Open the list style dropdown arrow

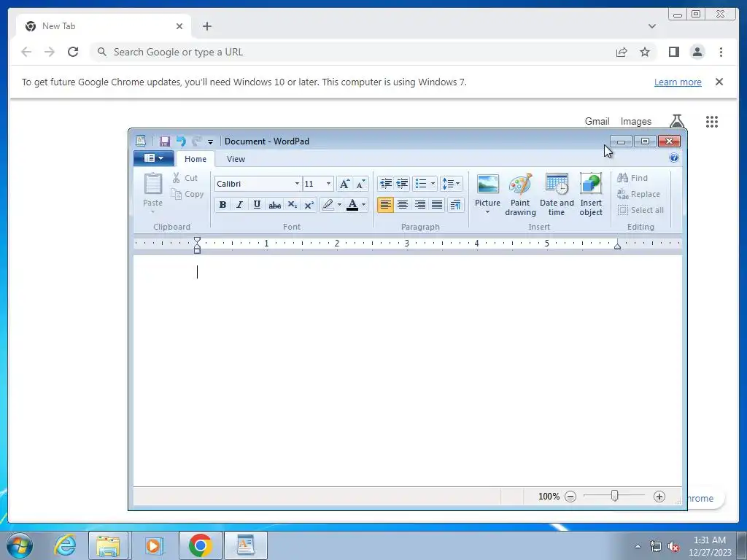point(433,183)
